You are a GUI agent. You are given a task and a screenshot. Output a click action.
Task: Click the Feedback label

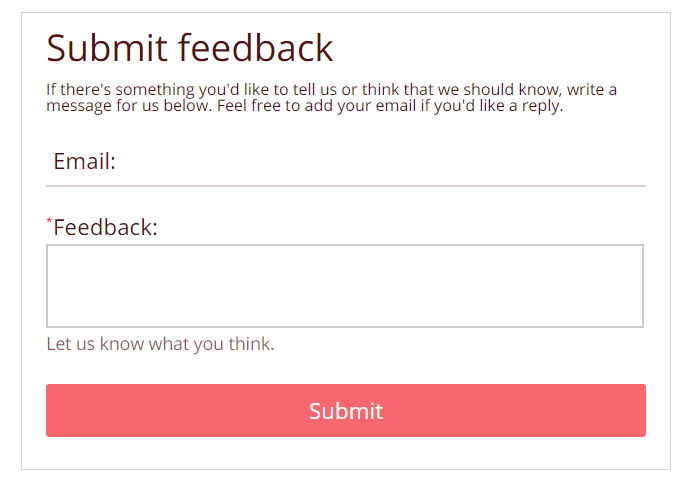coord(106,228)
